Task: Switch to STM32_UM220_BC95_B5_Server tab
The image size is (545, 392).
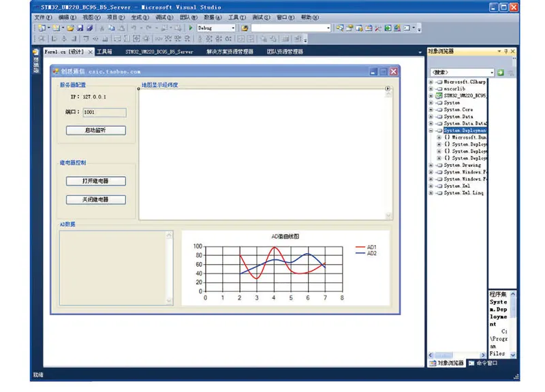Action: (x=159, y=52)
